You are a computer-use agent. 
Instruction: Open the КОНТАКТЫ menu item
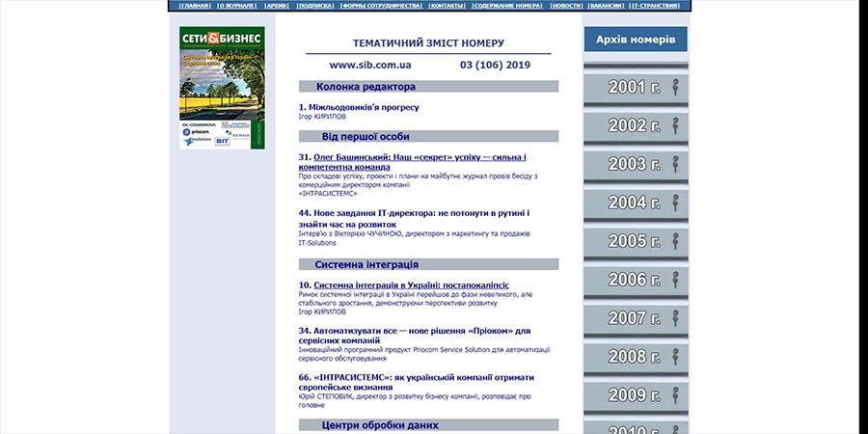[447, 6]
